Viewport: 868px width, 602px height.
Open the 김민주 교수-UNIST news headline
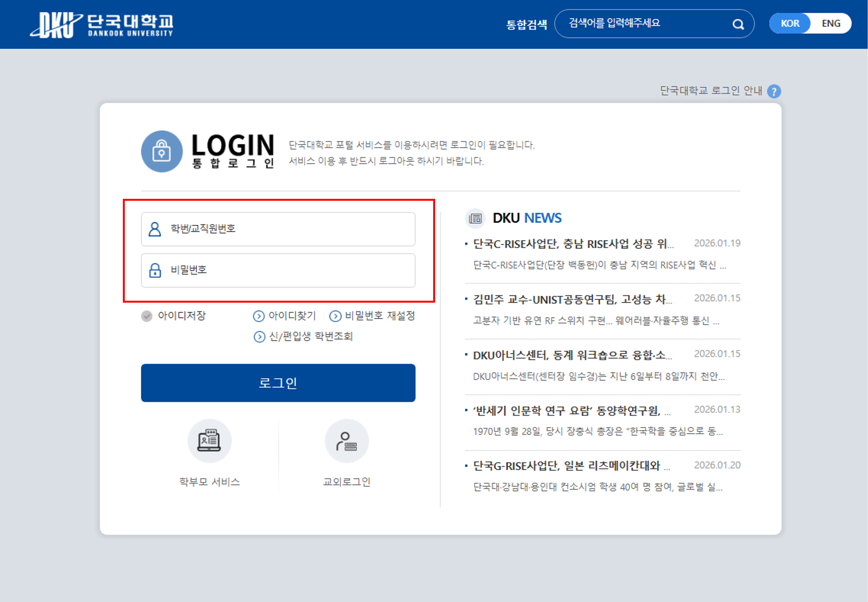572,300
